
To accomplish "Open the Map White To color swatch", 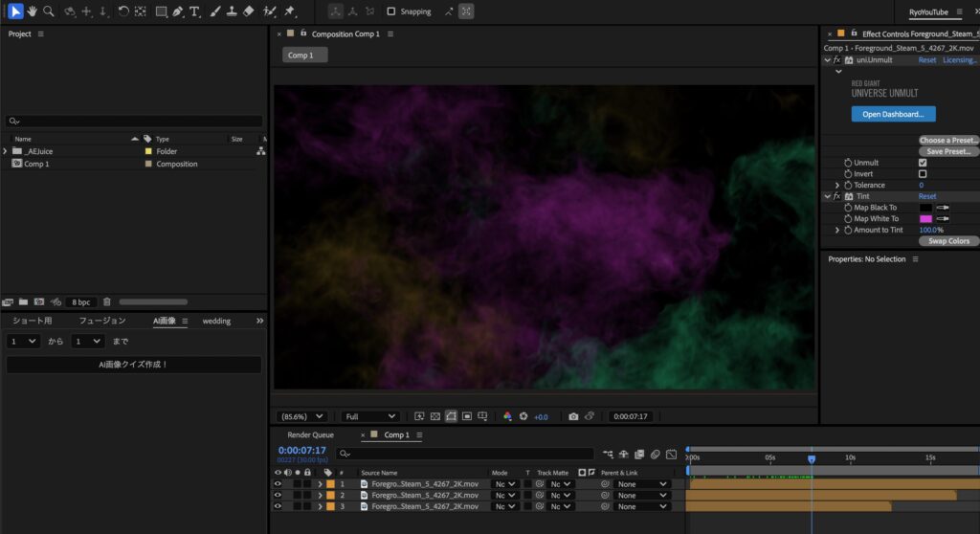I will coord(925,218).
